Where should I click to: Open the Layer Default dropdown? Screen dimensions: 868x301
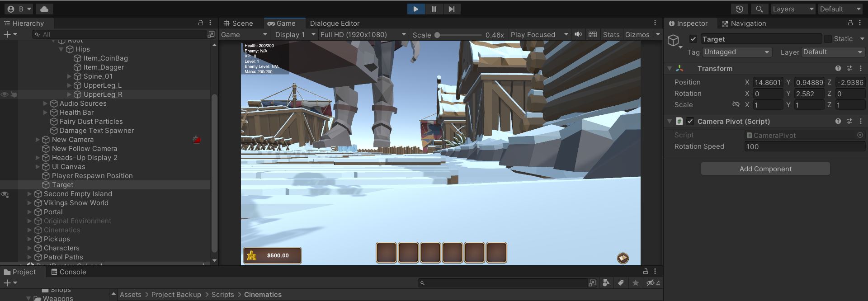[833, 52]
